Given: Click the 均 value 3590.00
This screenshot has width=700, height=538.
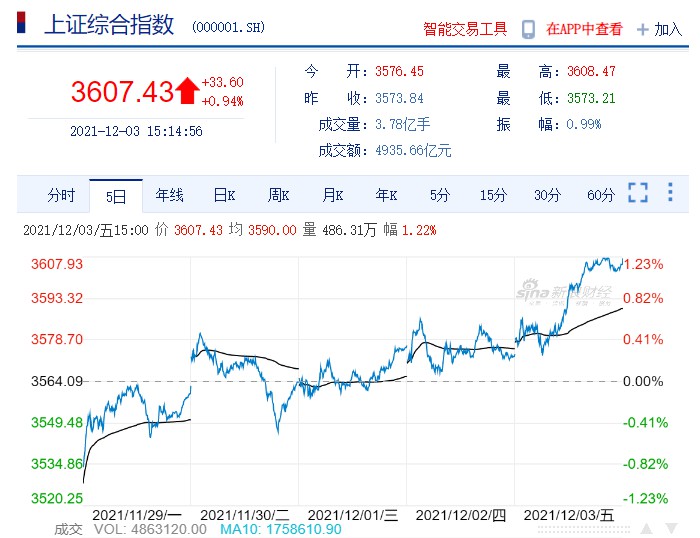Looking at the screenshot, I should (272, 230).
